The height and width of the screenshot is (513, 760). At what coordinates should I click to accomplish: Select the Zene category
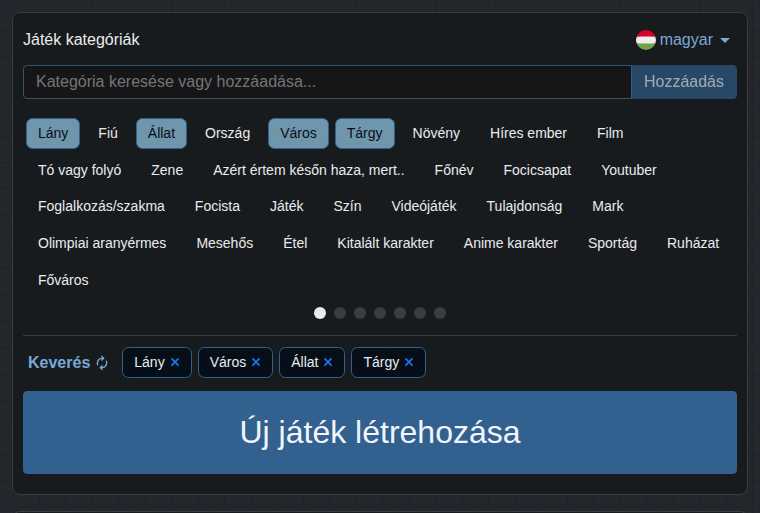click(167, 170)
